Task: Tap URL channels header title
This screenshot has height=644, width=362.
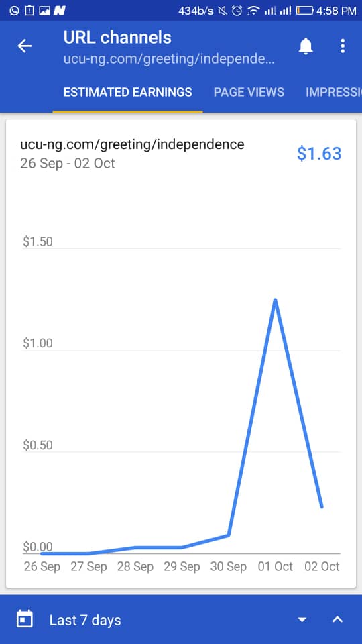Action: [117, 38]
